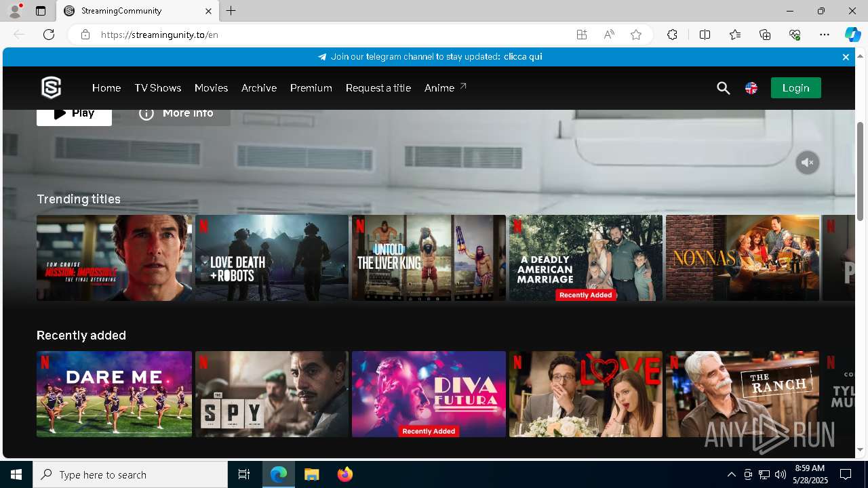Dismiss the Telegram banner with X
Screen dimensions: 868x488
click(846, 57)
